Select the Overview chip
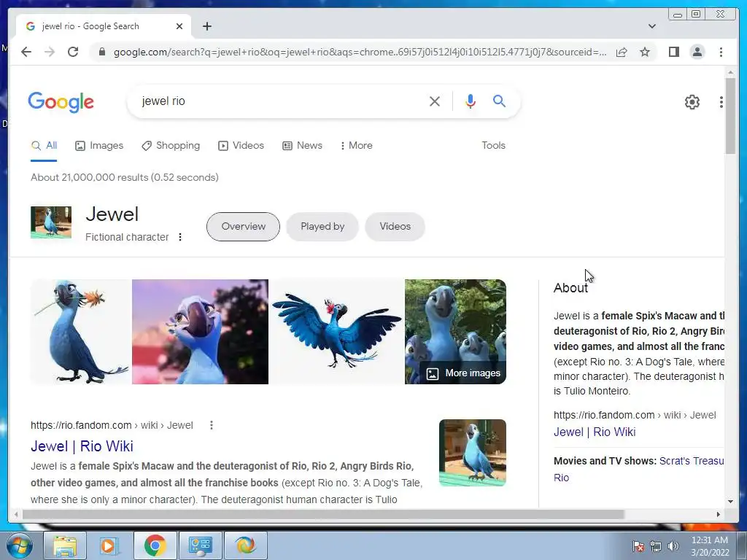The image size is (747, 560). click(243, 227)
